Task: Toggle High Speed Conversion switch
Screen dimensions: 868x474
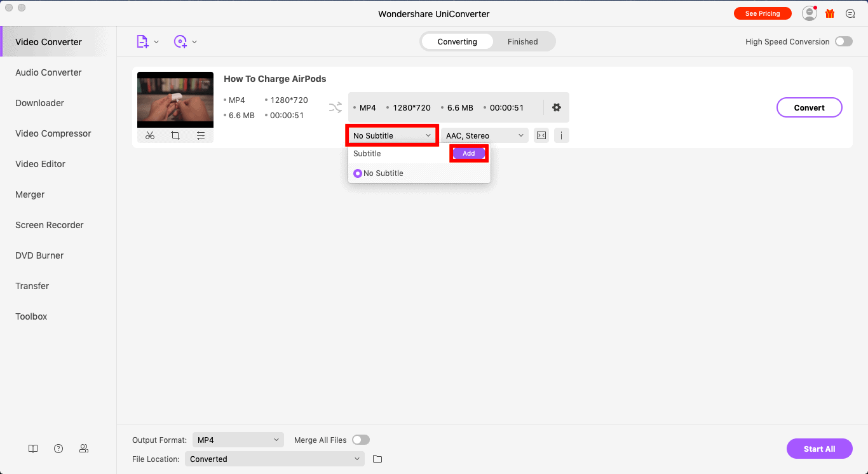Action: pyautogui.click(x=844, y=41)
